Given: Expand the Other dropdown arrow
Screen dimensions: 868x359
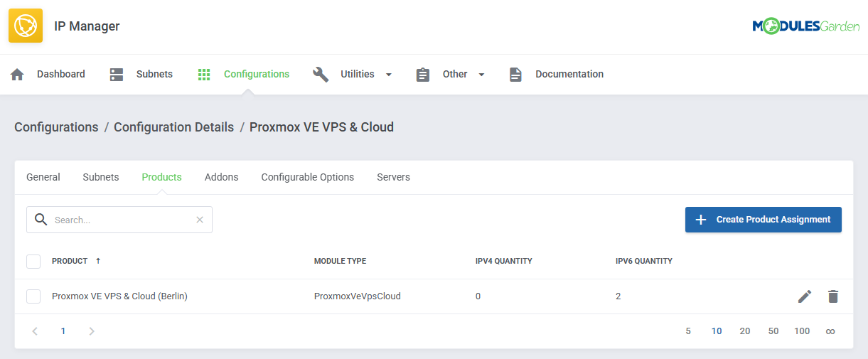Looking at the screenshot, I should 481,75.
